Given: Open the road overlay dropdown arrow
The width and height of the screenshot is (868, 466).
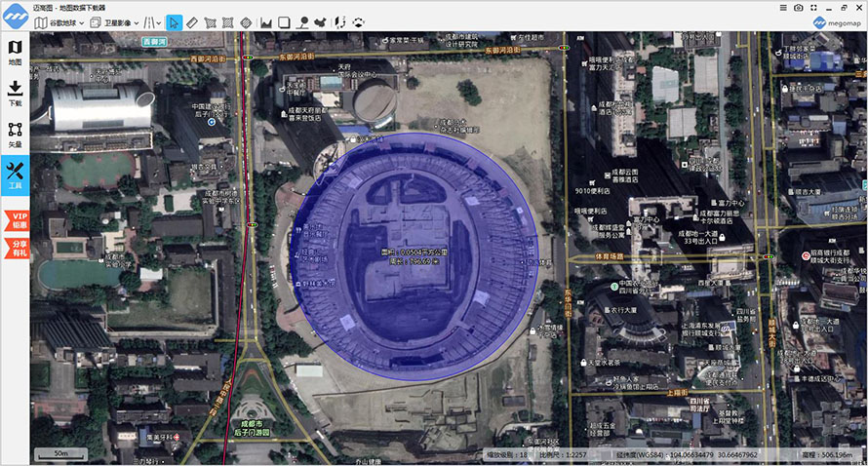Looking at the screenshot, I should pos(159,23).
